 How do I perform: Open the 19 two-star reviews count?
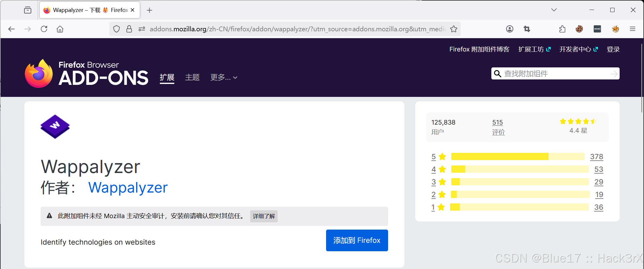tap(599, 195)
